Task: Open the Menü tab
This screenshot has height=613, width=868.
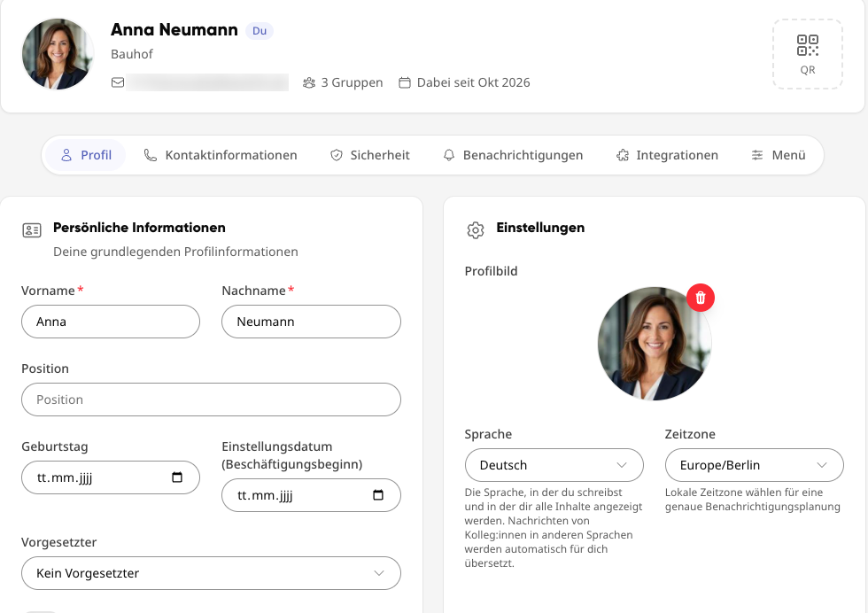Action: pyautogui.click(x=778, y=155)
